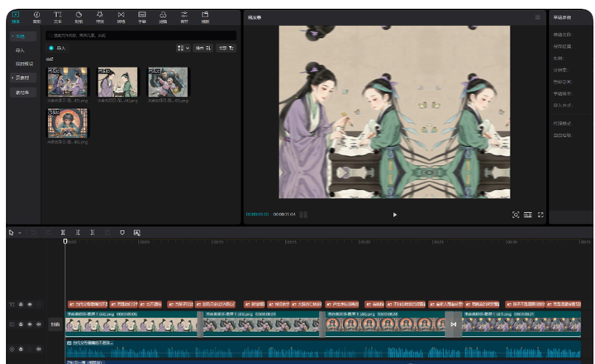The width and height of the screenshot is (595, 364).
Task: Click the Cover button beside the video track
Action: click(55, 324)
